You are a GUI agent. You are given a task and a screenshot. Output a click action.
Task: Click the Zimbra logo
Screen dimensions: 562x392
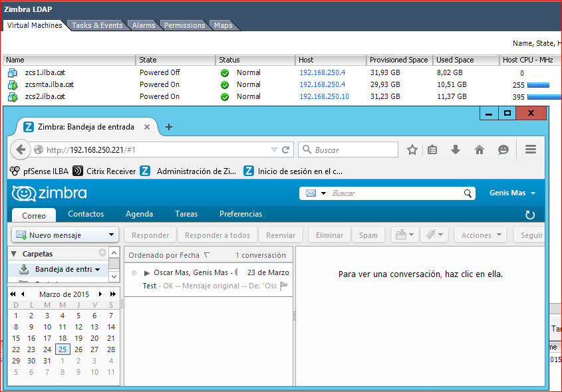point(49,193)
